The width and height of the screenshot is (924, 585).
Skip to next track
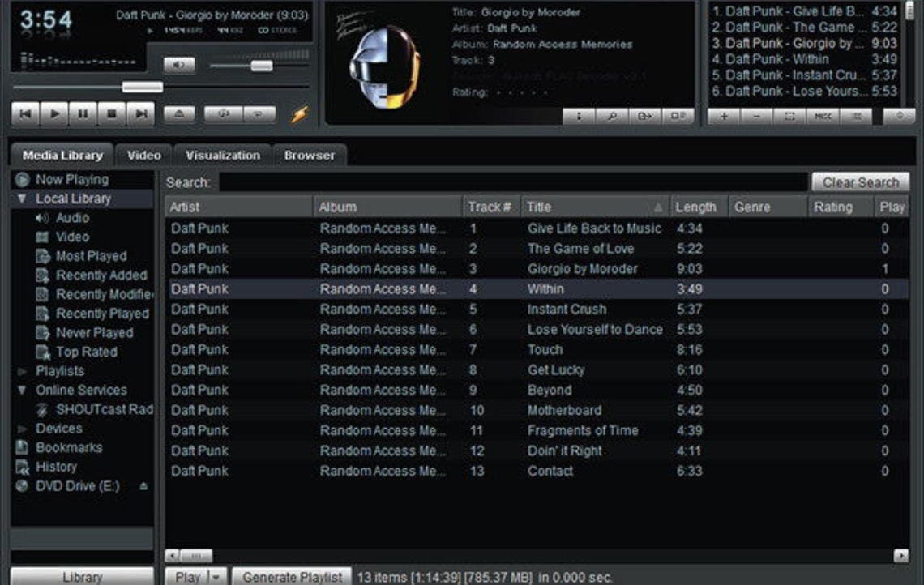tap(141, 114)
